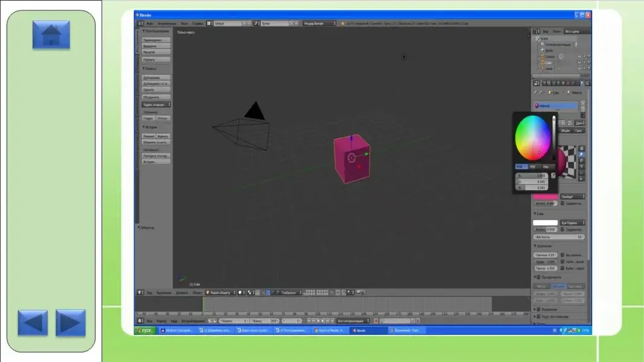644x362 pixels.
Task: Click the pink diffuse color swatch
Action: [545, 197]
